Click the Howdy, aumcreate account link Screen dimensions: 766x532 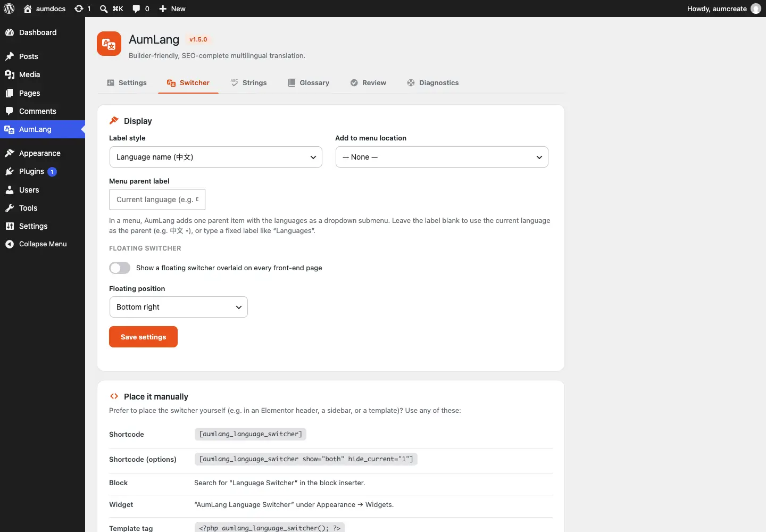coord(723,9)
